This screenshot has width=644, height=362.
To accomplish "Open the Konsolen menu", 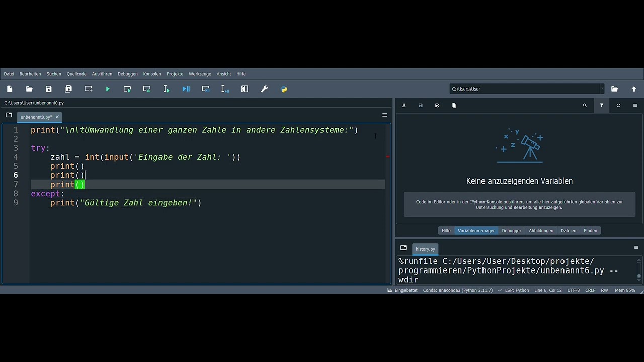I will click(152, 74).
